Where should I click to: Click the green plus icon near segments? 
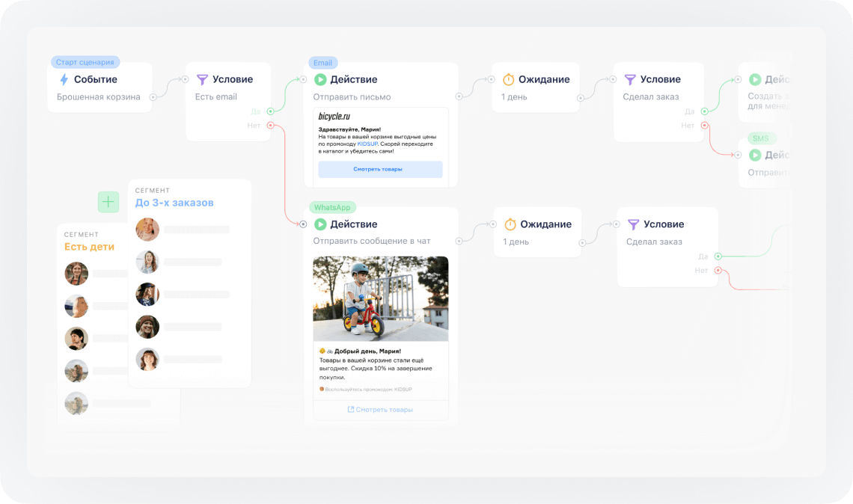tap(108, 201)
